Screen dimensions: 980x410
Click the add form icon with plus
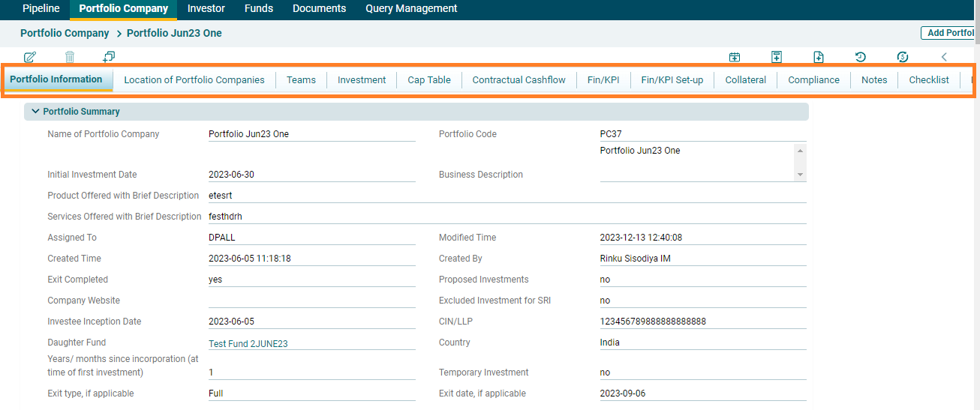coord(777,57)
